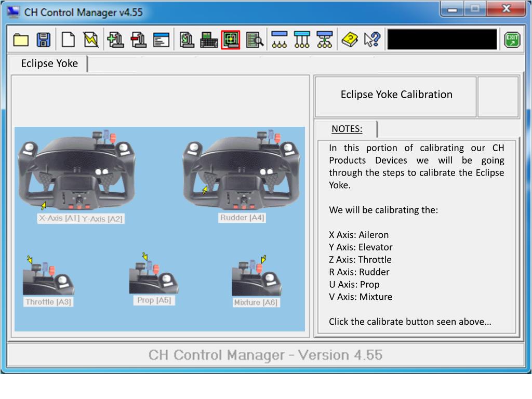Click the joystick download icon
This screenshot has height=399, width=532.
coord(187,39)
